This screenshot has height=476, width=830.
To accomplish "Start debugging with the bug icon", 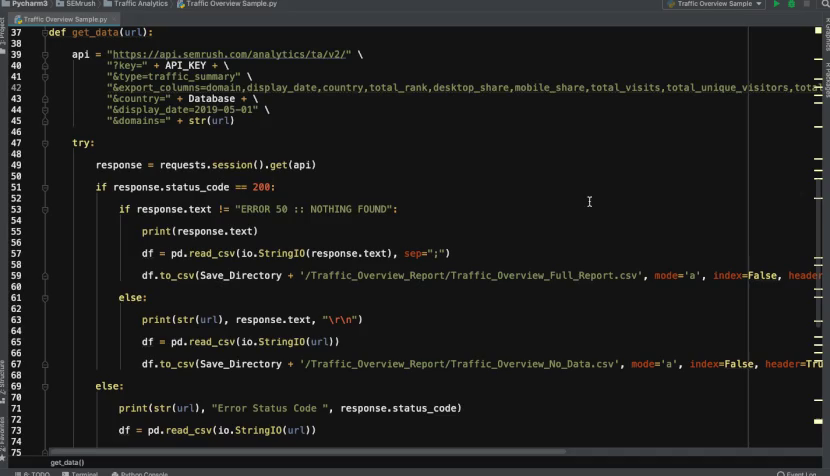I will (790, 4).
